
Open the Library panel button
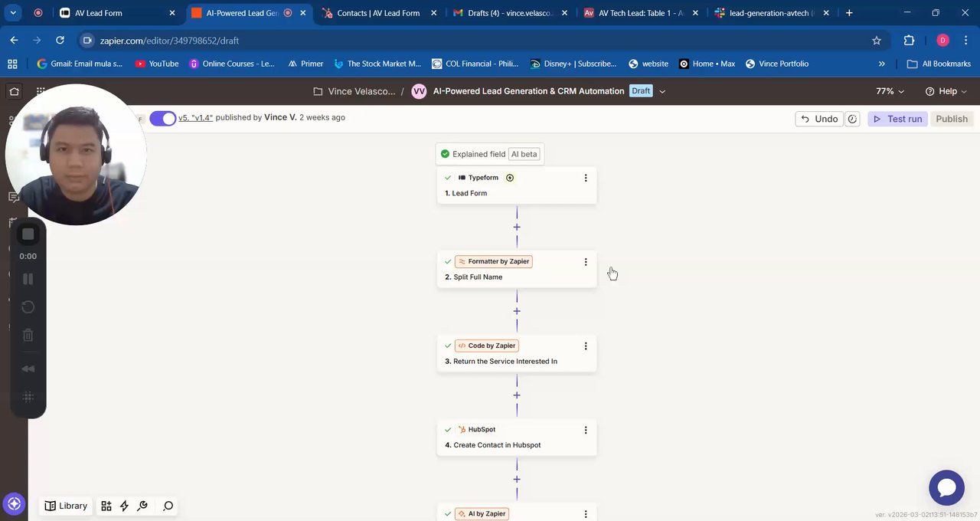[66, 506]
